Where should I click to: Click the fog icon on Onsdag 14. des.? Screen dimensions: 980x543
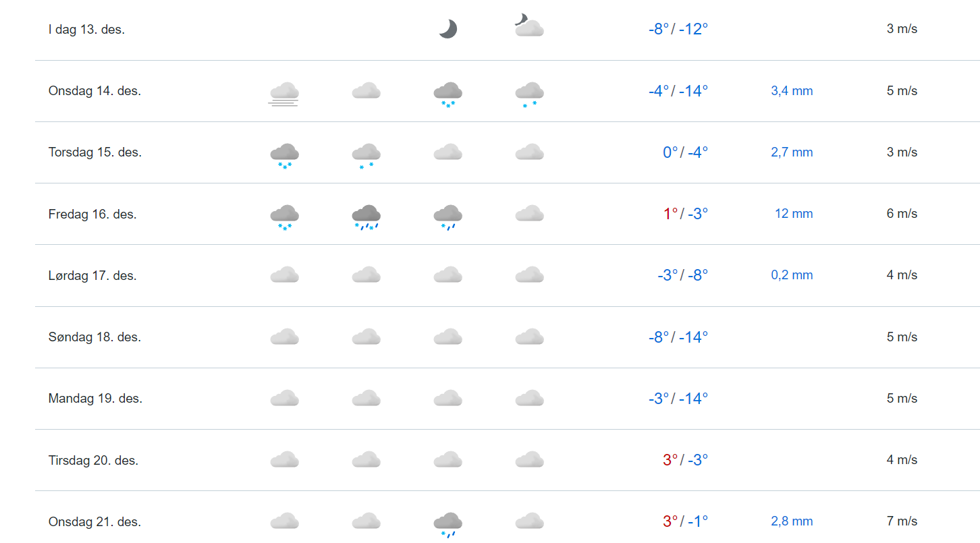click(284, 93)
